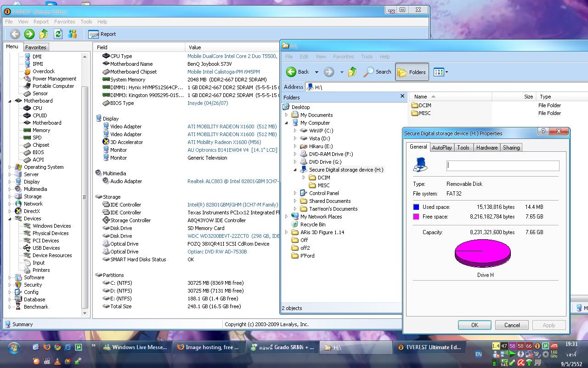
Task: Launch Firefox from the quick launch bar
Action: coord(47,347)
